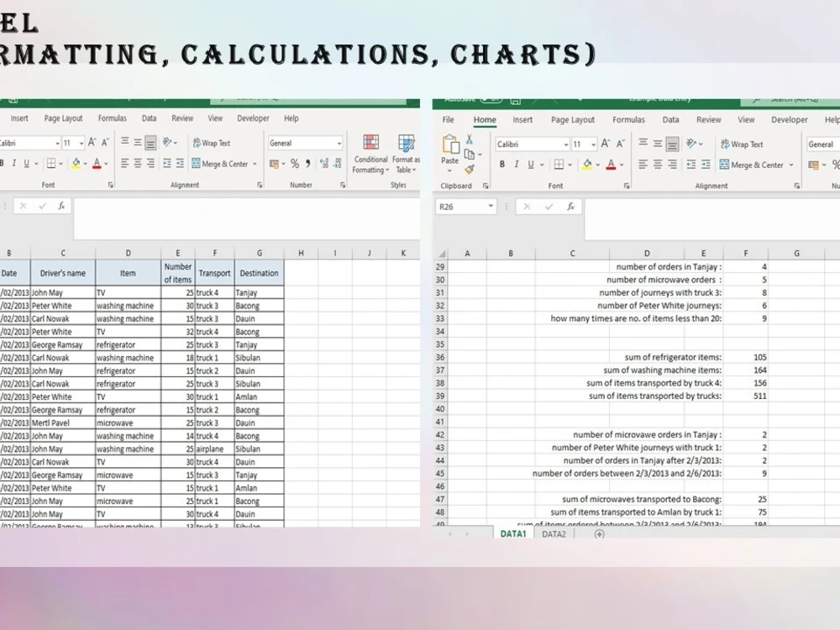Image resolution: width=840 pixels, height=630 pixels.
Task: Toggle Wrap Text in left window
Action: (212, 143)
